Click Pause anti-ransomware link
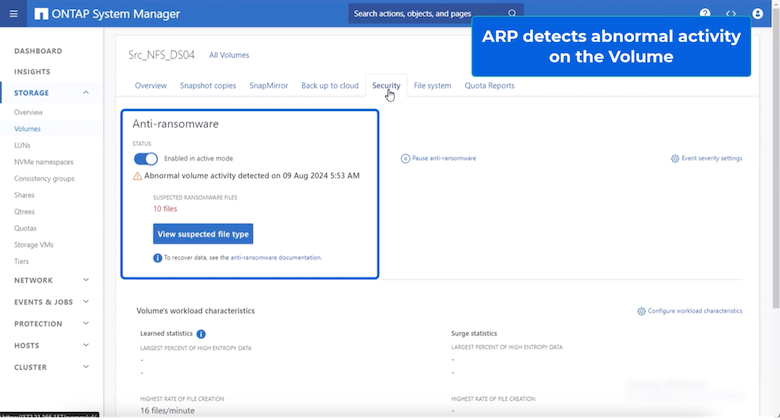This screenshot has width=780, height=420. (x=444, y=158)
